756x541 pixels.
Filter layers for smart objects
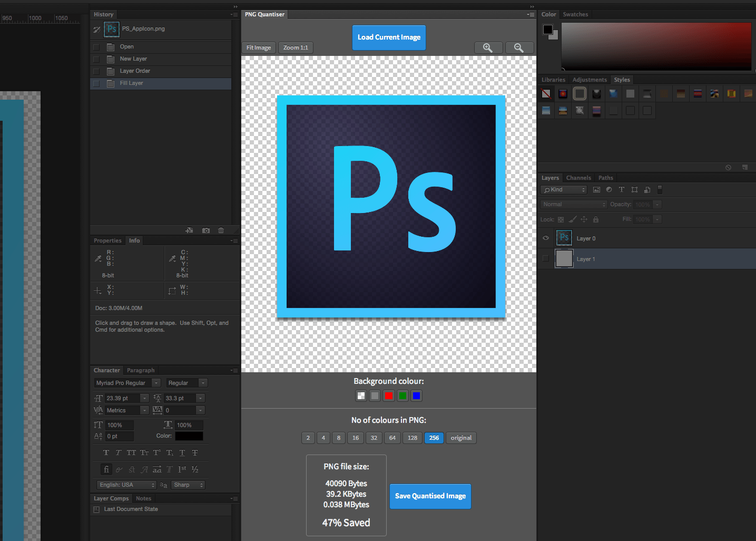(x=647, y=190)
